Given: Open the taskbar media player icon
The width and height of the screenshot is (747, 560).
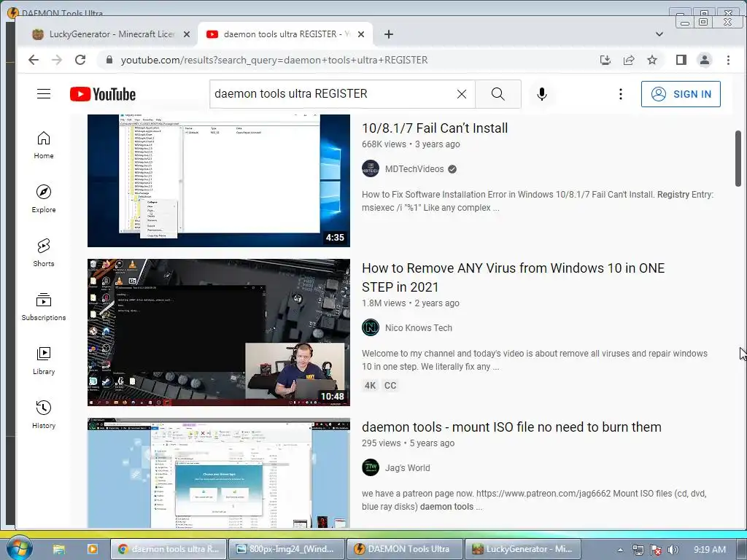Looking at the screenshot, I should [92, 549].
